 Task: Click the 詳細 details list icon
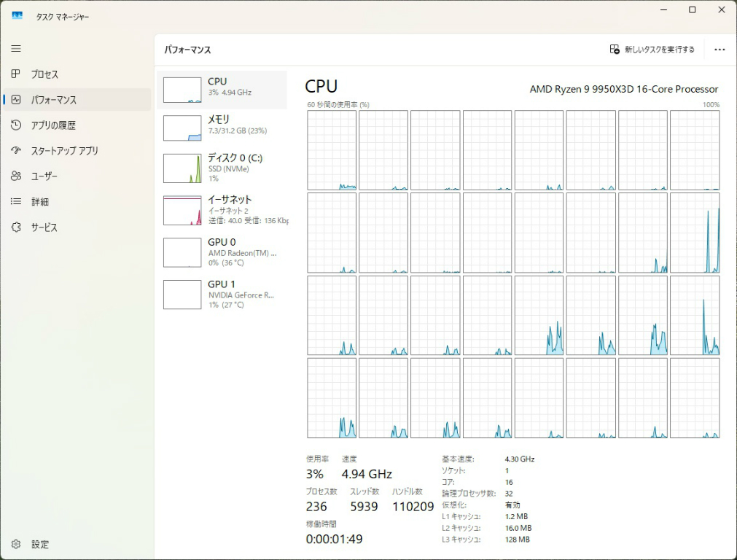click(16, 202)
